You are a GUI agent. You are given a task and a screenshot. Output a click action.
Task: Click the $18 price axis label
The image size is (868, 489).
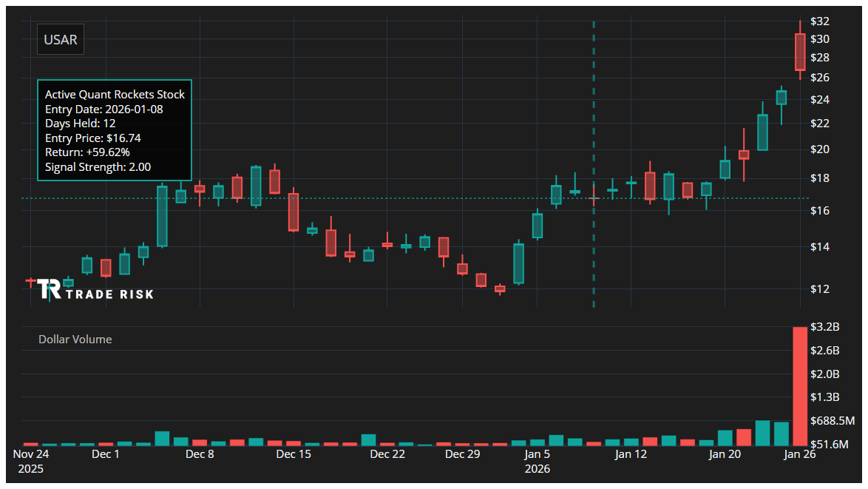point(820,178)
